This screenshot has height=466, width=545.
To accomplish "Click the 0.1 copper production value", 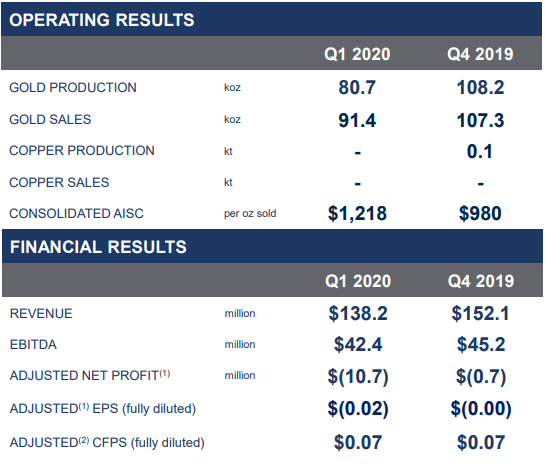I will tap(480, 152).
